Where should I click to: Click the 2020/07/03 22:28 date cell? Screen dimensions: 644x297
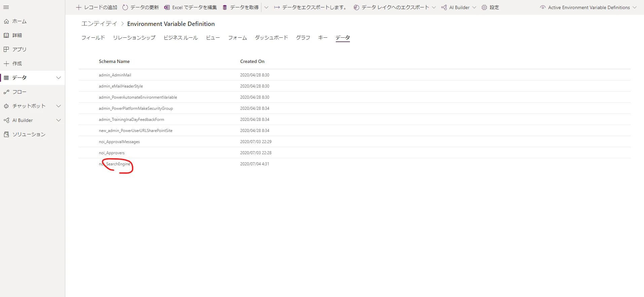[256, 153]
